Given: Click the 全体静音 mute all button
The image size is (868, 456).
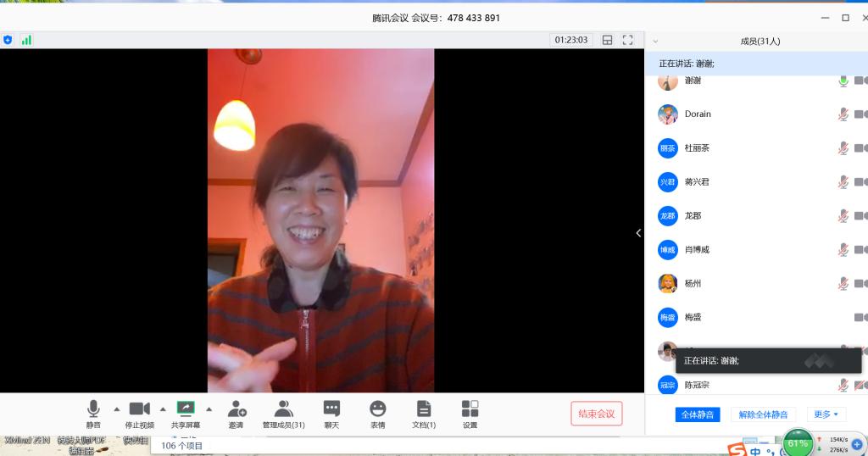Looking at the screenshot, I should coord(698,414).
